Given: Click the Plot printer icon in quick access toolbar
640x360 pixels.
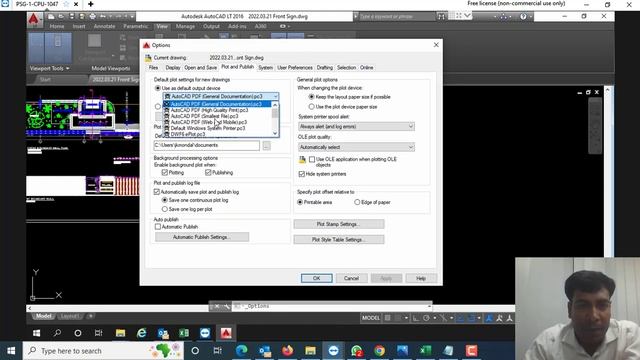Looking at the screenshot, I should tap(93, 16).
